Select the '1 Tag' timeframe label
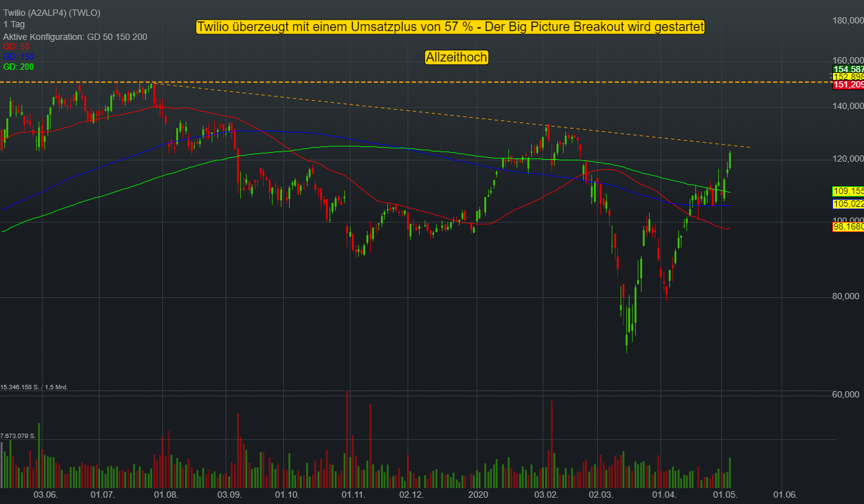Image resolution: width=864 pixels, height=504 pixels. 14,25
